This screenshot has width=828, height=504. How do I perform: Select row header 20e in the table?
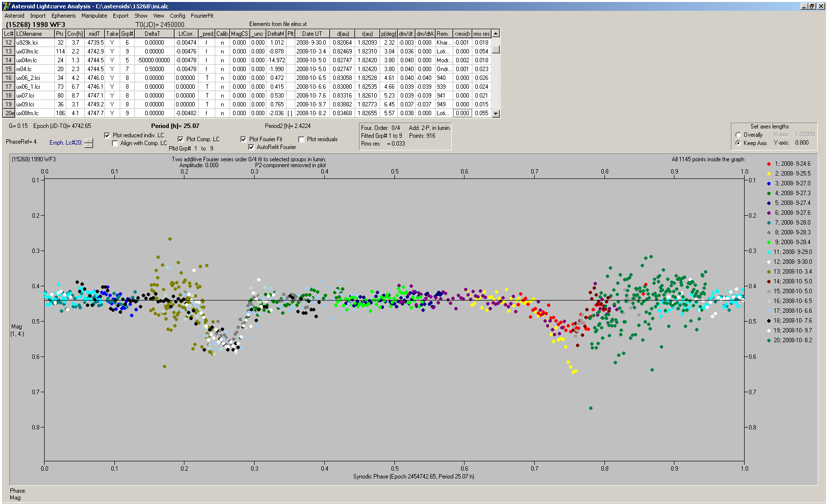point(9,113)
